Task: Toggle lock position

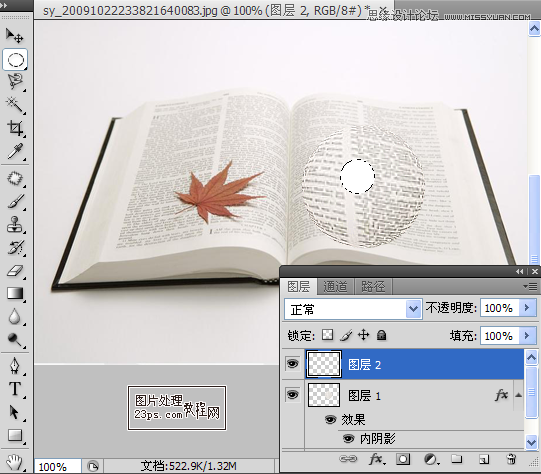Action: point(364,335)
